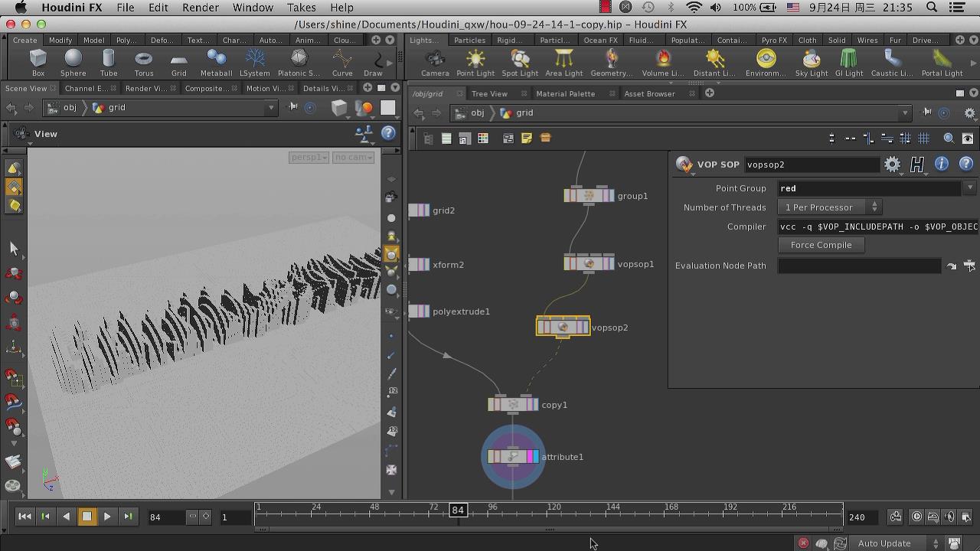
Task: Open the parameter pane help icon
Action: pos(965,165)
